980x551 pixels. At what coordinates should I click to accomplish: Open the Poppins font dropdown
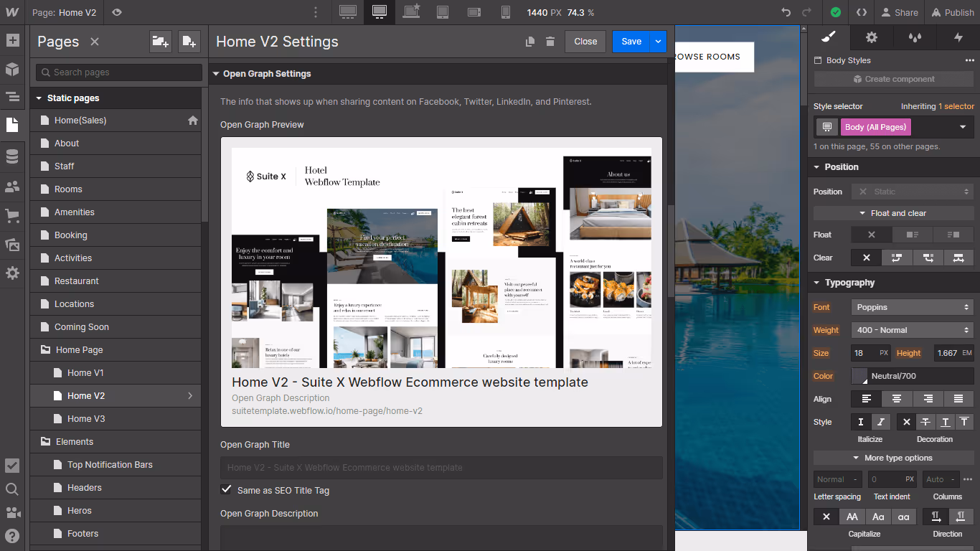[912, 307]
